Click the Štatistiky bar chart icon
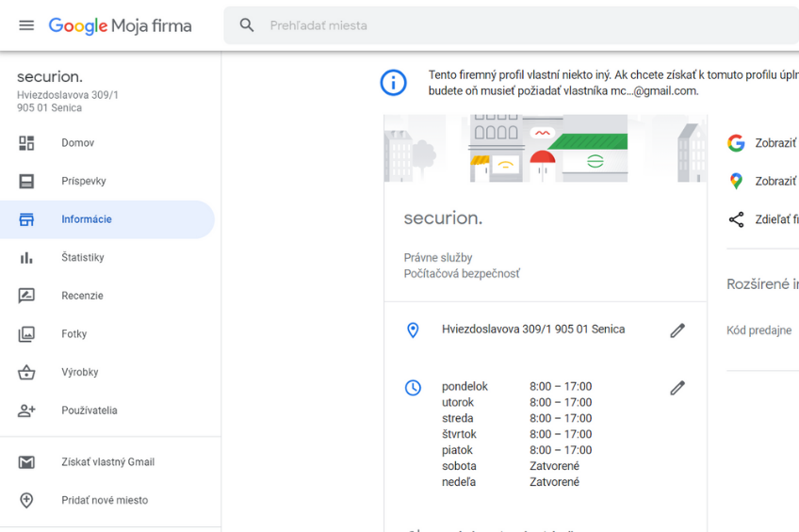The width and height of the screenshot is (799, 532). coord(26,258)
